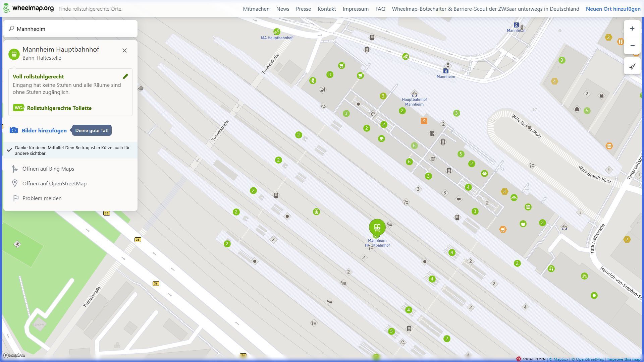Click Problem melden
The image size is (644, 362).
[x=42, y=198]
